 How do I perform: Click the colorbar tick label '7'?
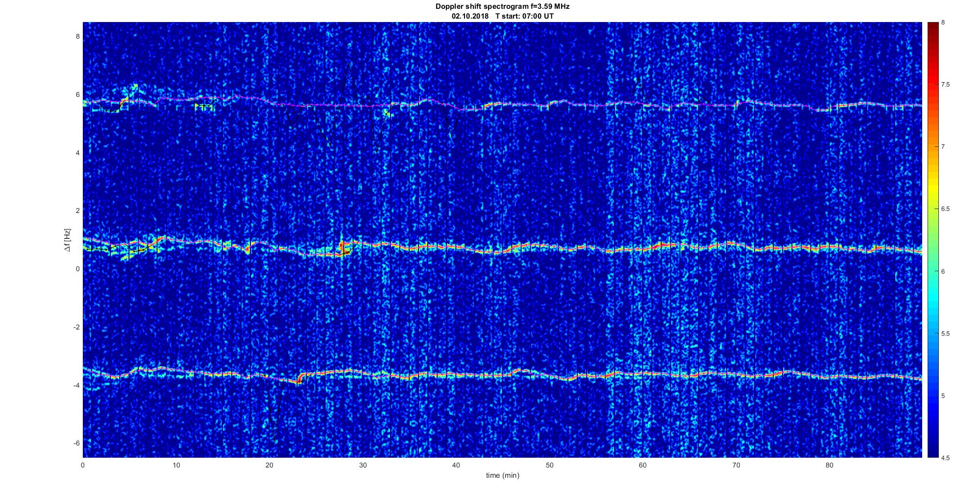(943, 147)
